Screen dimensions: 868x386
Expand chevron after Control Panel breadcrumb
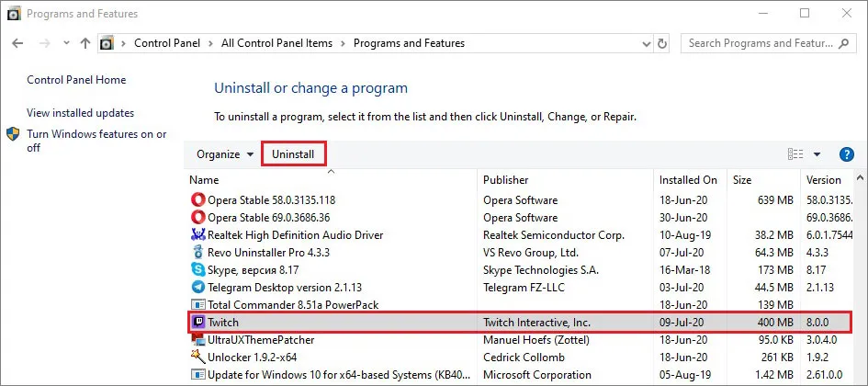(211, 43)
